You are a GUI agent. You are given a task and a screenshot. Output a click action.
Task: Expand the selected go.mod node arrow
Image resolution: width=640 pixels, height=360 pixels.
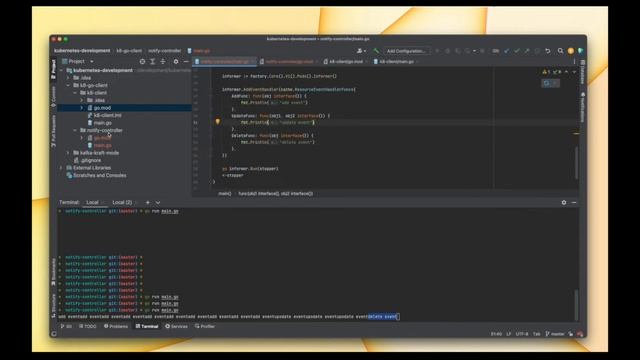coord(82,108)
